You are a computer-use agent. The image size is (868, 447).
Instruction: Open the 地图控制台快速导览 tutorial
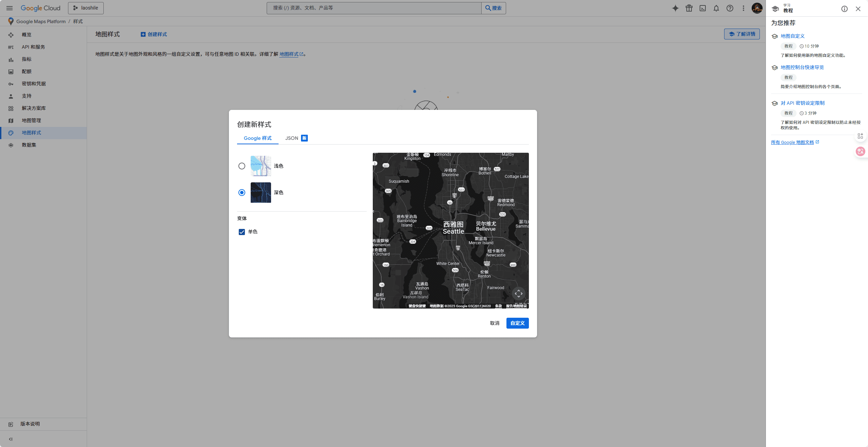[x=802, y=67]
